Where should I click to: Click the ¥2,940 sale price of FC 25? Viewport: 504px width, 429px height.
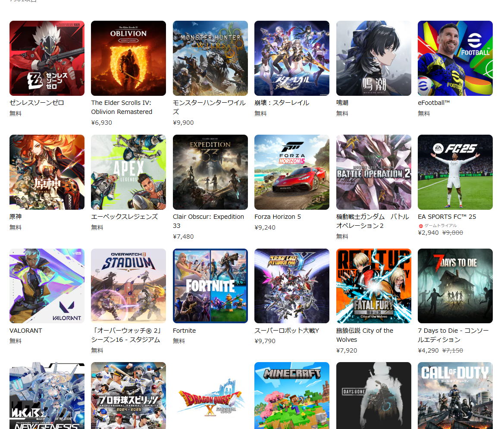coord(428,233)
